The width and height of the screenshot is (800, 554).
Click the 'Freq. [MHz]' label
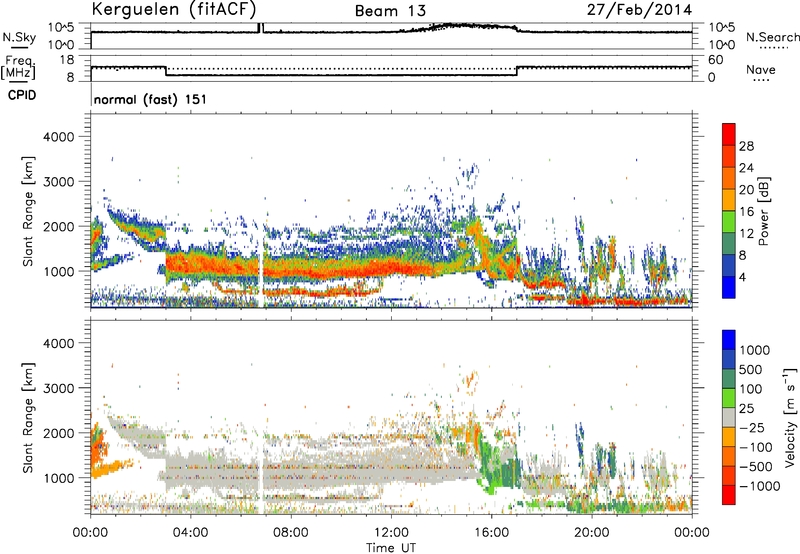pos(18,67)
